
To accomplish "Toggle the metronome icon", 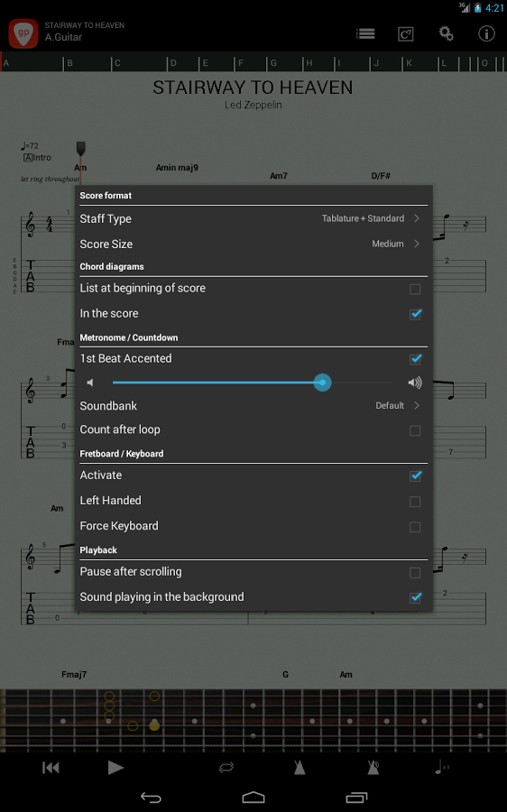I will 300,768.
